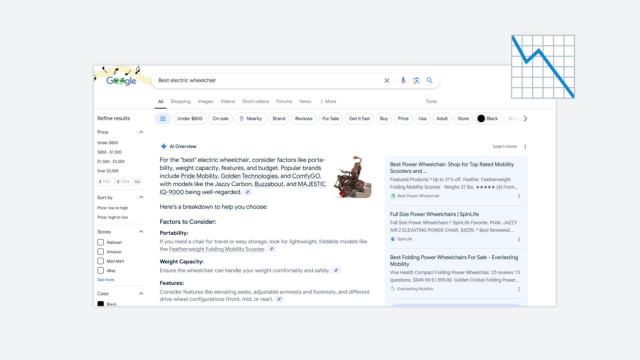Clear the search box with X icon

387,80
